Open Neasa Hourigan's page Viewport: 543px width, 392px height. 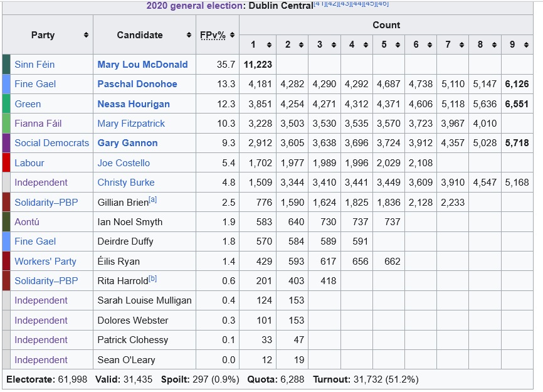point(134,104)
